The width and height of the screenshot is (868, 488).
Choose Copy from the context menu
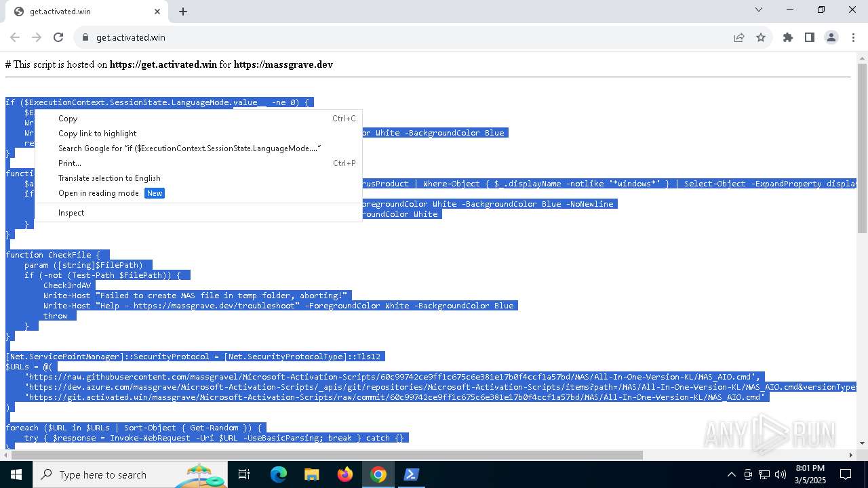pos(198,119)
